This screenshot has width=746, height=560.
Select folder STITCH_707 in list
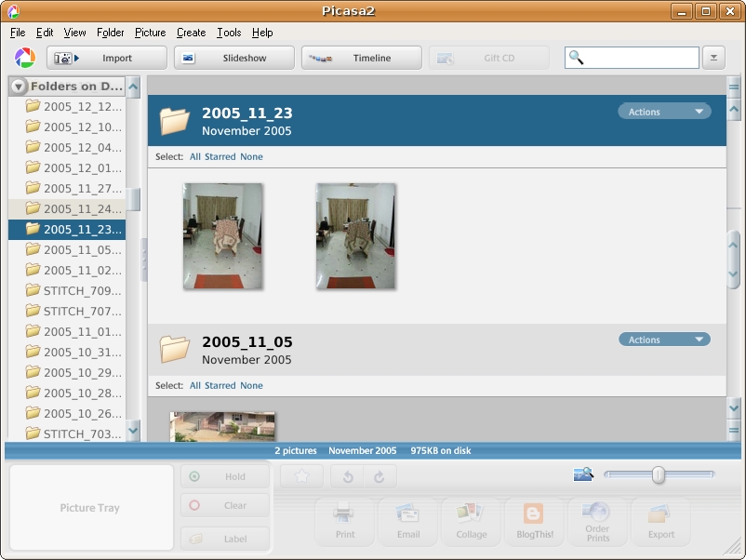(x=67, y=312)
